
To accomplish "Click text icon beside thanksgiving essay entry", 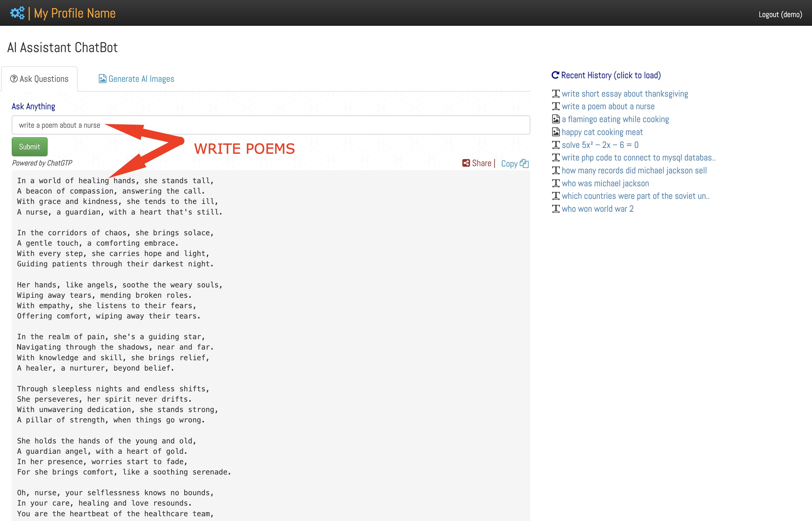I will pos(556,93).
